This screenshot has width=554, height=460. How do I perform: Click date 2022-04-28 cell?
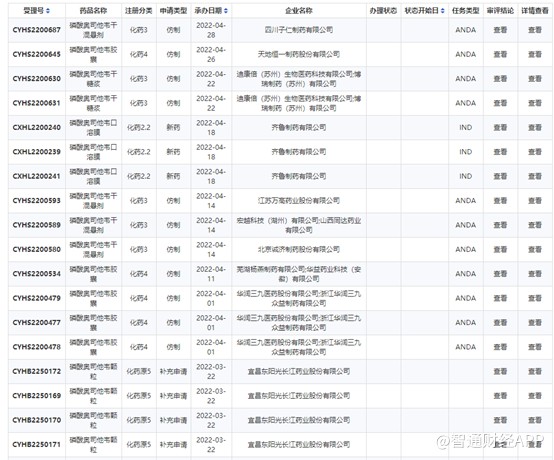(211, 30)
